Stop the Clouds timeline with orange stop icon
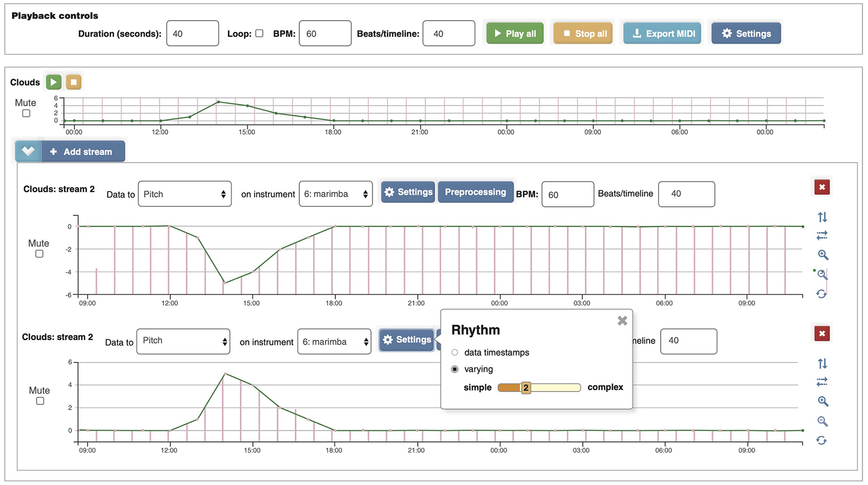 tap(73, 82)
